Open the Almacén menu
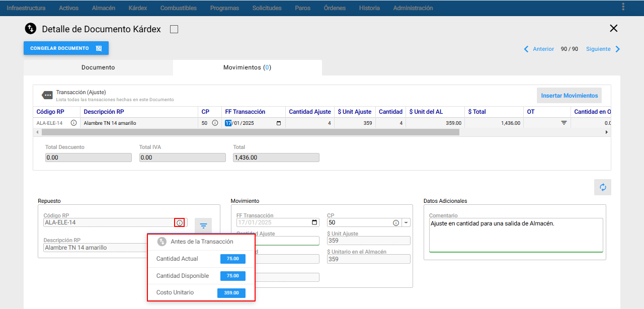 pos(104,8)
